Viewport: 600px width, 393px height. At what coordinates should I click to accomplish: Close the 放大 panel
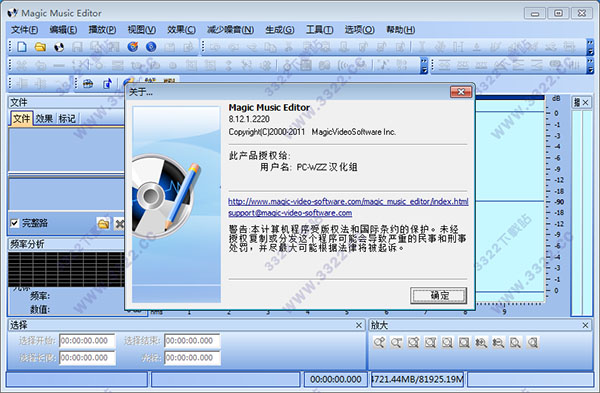[x=585, y=325]
